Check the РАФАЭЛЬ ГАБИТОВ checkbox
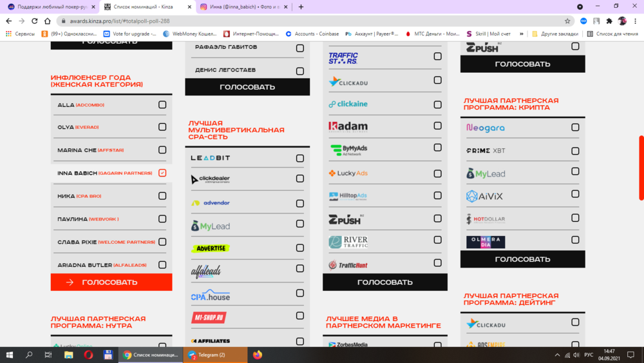The width and height of the screenshot is (644, 363). coord(300,48)
